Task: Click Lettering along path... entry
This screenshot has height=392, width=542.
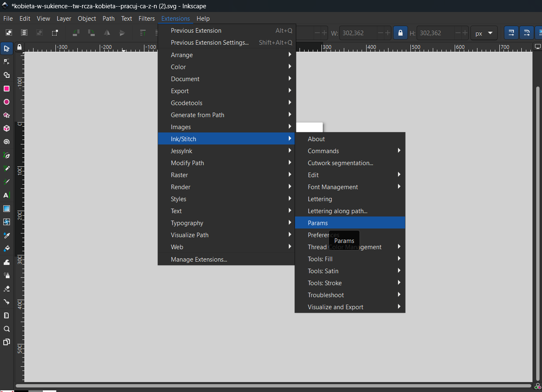Action: 350,211
